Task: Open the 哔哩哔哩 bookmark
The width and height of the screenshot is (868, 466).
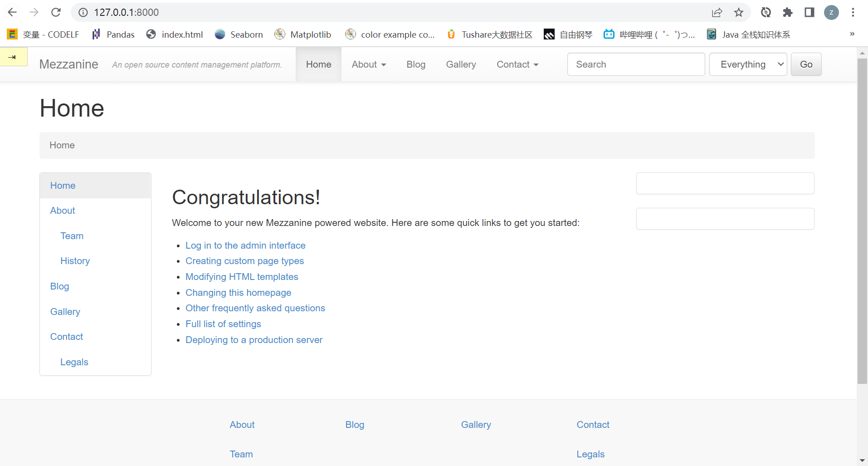Action: (649, 34)
